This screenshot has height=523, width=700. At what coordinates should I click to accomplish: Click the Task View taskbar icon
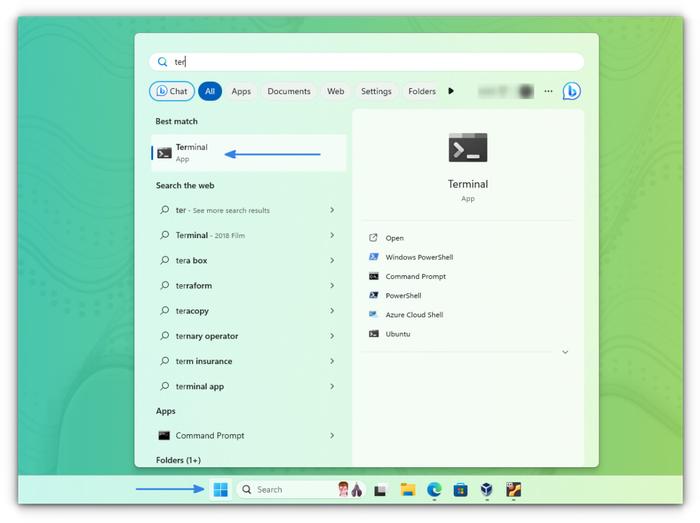tap(380, 490)
